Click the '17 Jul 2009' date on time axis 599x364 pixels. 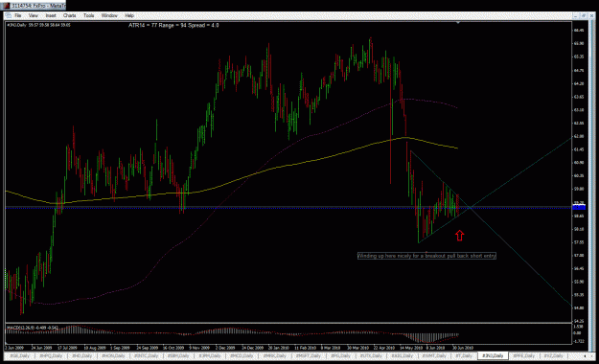point(67,348)
